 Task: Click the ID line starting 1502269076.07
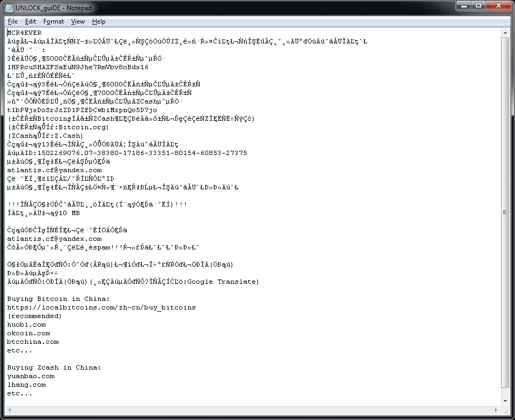point(127,153)
